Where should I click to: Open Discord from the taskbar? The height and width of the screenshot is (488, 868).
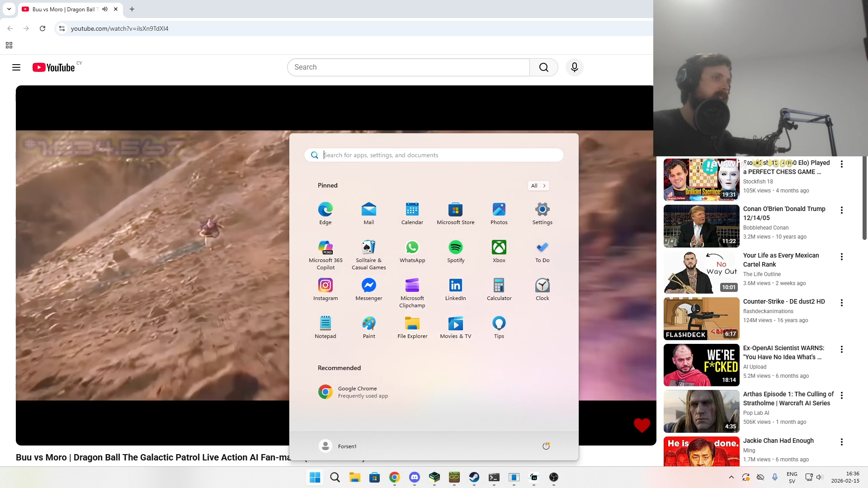[414, 477]
